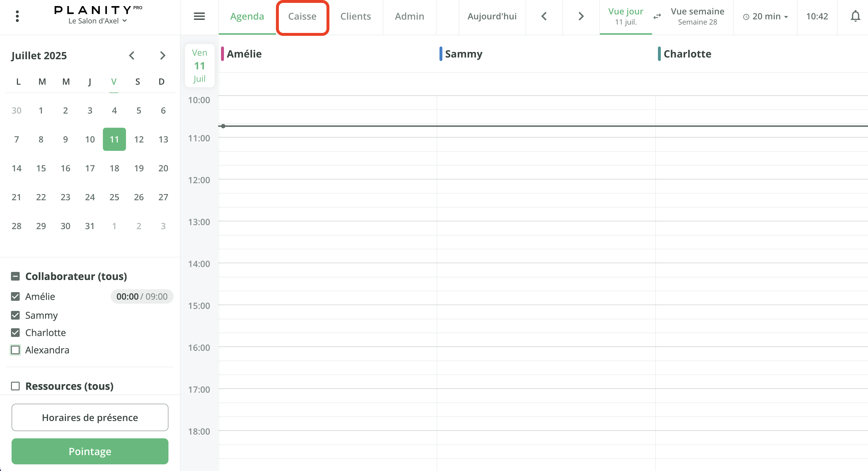Click Amélie's pink color marker
The height and width of the screenshot is (471, 868).
pyautogui.click(x=222, y=54)
